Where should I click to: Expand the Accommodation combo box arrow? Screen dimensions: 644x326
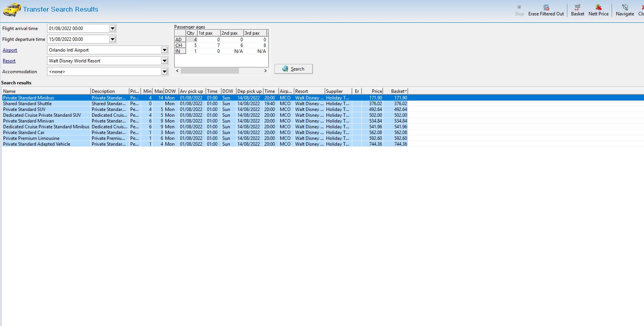(x=164, y=72)
